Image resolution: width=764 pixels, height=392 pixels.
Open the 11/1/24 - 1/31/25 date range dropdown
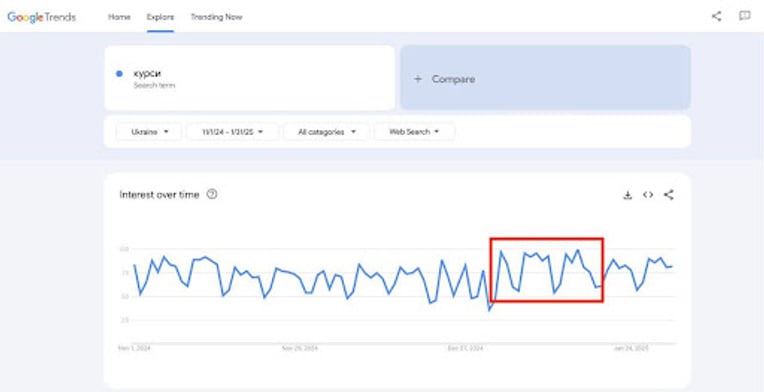pos(232,132)
